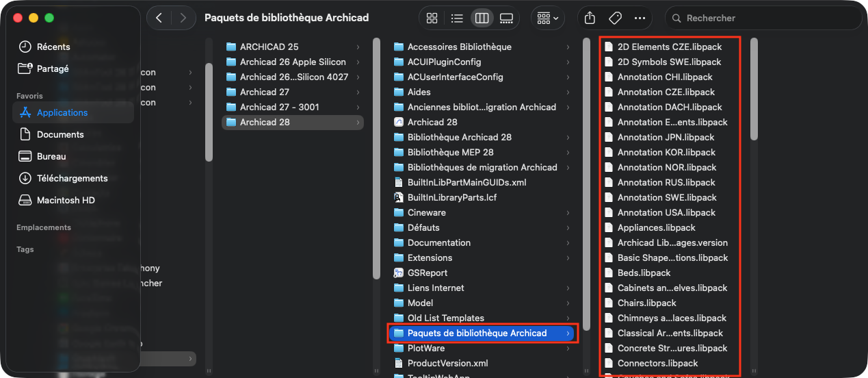868x378 pixels.
Task: Select column view button in toolbar
Action: 482,18
